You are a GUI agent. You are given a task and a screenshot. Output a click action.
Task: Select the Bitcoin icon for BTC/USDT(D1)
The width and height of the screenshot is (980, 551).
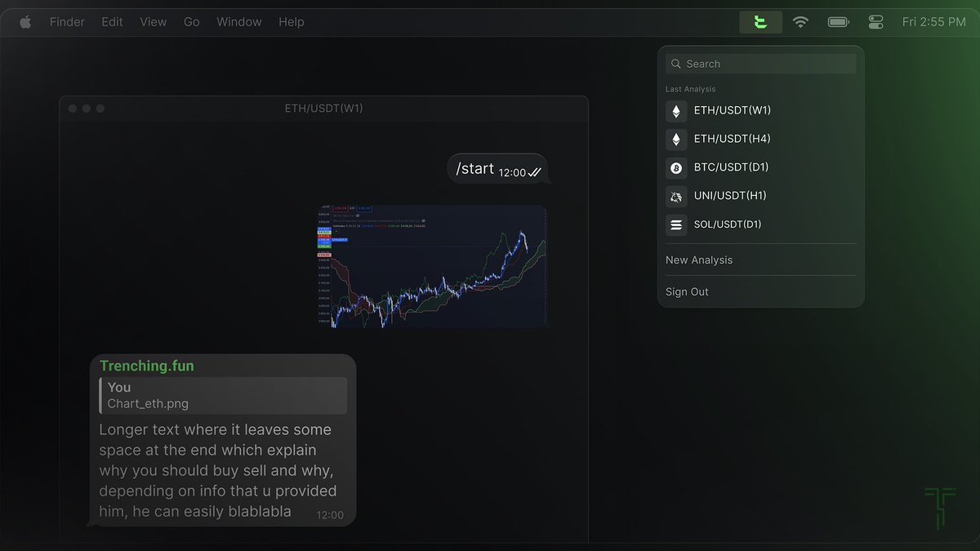click(676, 168)
